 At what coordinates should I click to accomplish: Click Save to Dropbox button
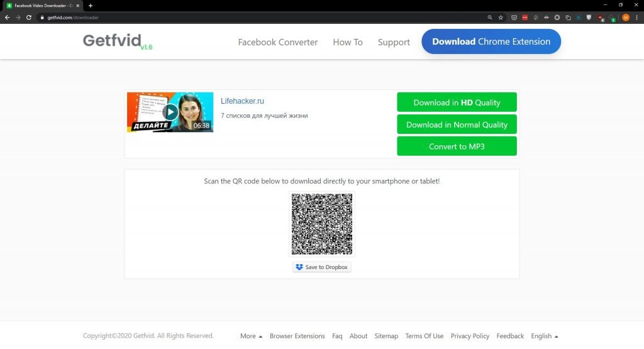pyautogui.click(x=322, y=267)
